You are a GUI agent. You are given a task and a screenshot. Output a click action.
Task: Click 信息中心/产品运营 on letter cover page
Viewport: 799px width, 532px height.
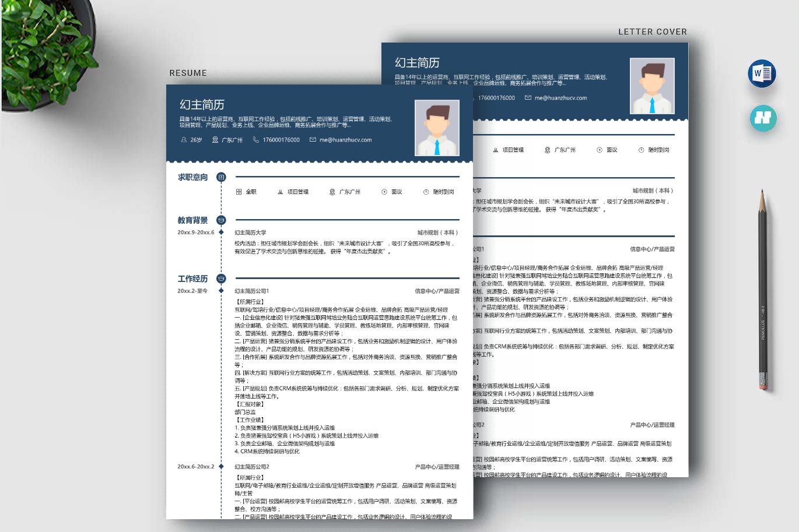652,249
